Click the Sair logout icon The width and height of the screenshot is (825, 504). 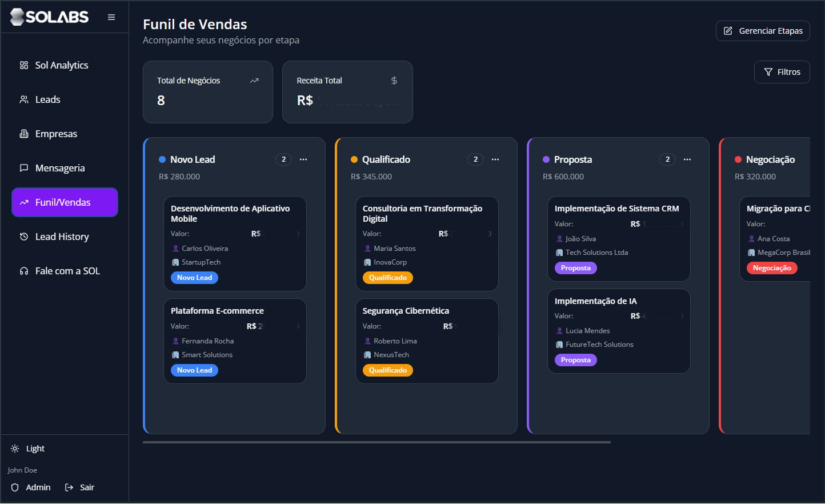coord(69,487)
